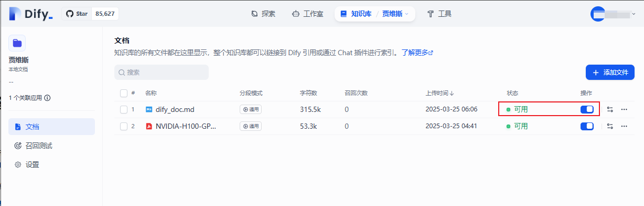The height and width of the screenshot is (206, 644).
Task: Open the NVIDIA-H100-GP... document
Action: tap(186, 126)
